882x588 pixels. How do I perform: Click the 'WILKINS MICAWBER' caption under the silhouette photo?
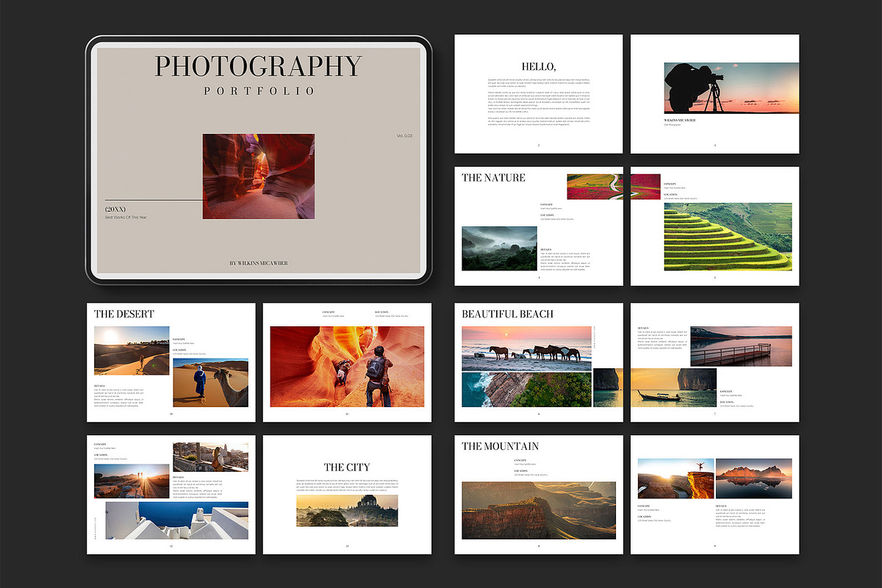[680, 120]
